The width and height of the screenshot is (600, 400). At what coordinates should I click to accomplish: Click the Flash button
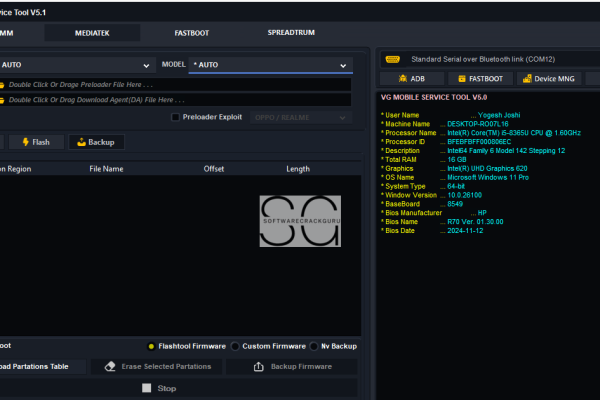36,142
